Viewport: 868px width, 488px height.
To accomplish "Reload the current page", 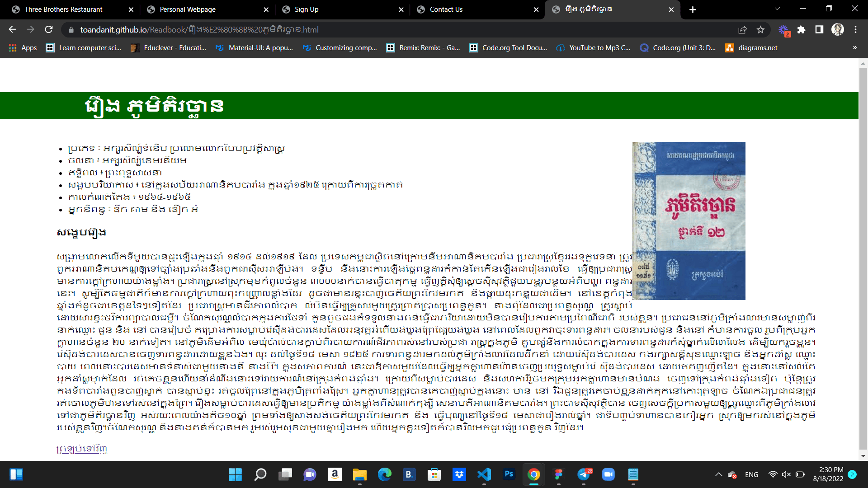I will 49,29.
